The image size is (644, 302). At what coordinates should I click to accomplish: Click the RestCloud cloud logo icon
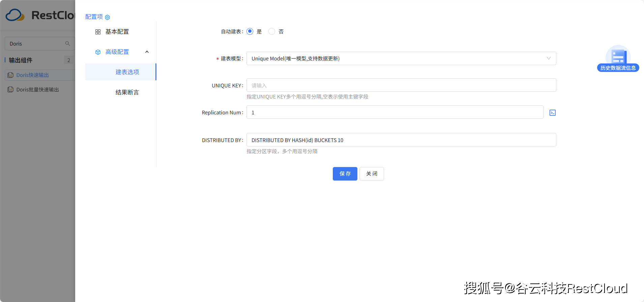pos(15,15)
